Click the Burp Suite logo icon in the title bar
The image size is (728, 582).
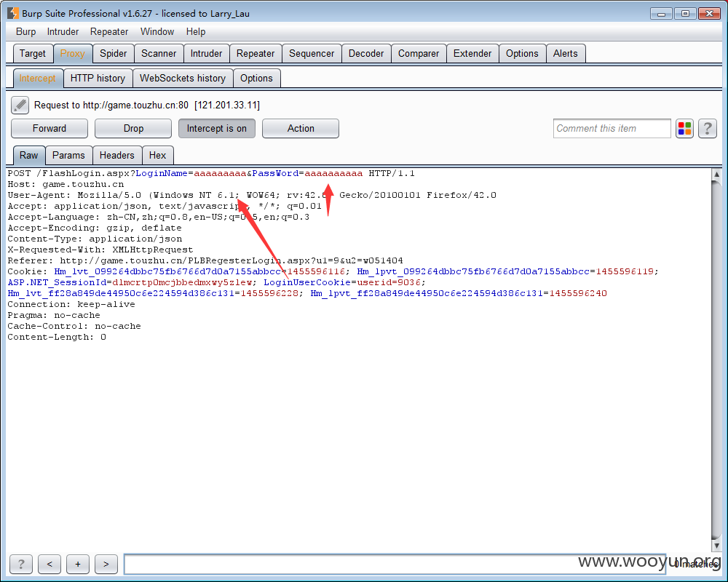(x=13, y=14)
